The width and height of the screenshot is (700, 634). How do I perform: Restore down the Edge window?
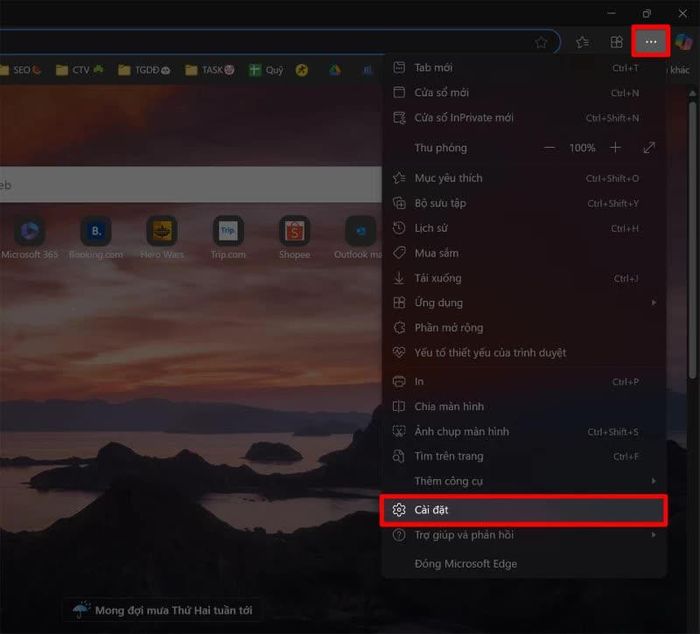tap(646, 13)
